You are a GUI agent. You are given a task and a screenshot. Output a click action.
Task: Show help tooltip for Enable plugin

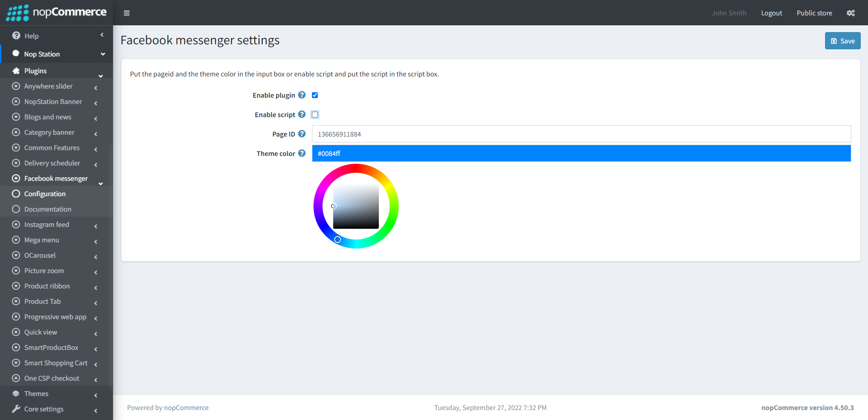click(302, 95)
